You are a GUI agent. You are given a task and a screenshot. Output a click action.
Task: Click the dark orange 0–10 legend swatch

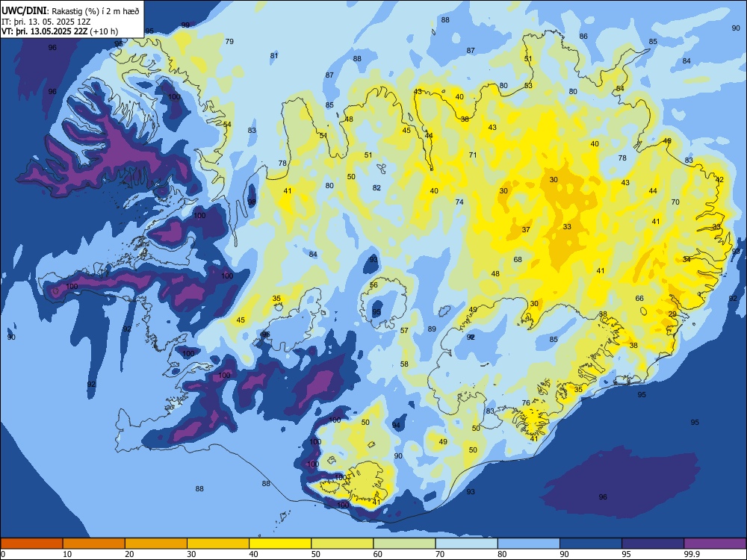[32, 544]
